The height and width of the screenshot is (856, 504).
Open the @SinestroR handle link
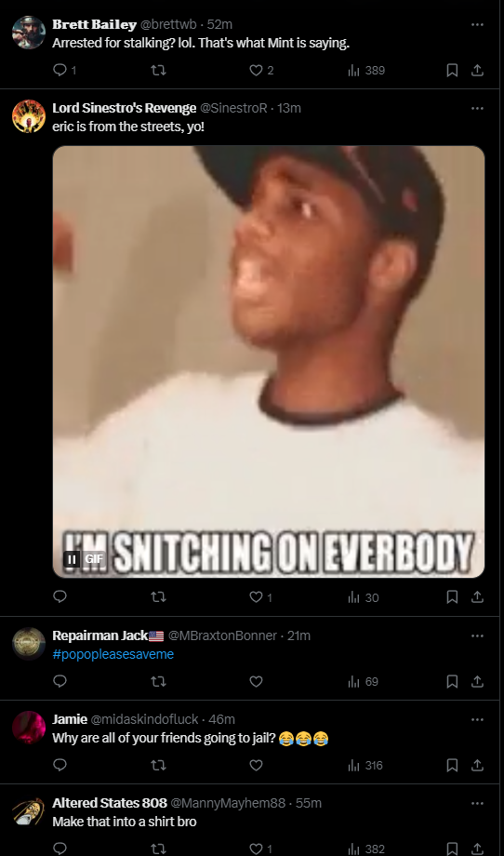point(233,108)
